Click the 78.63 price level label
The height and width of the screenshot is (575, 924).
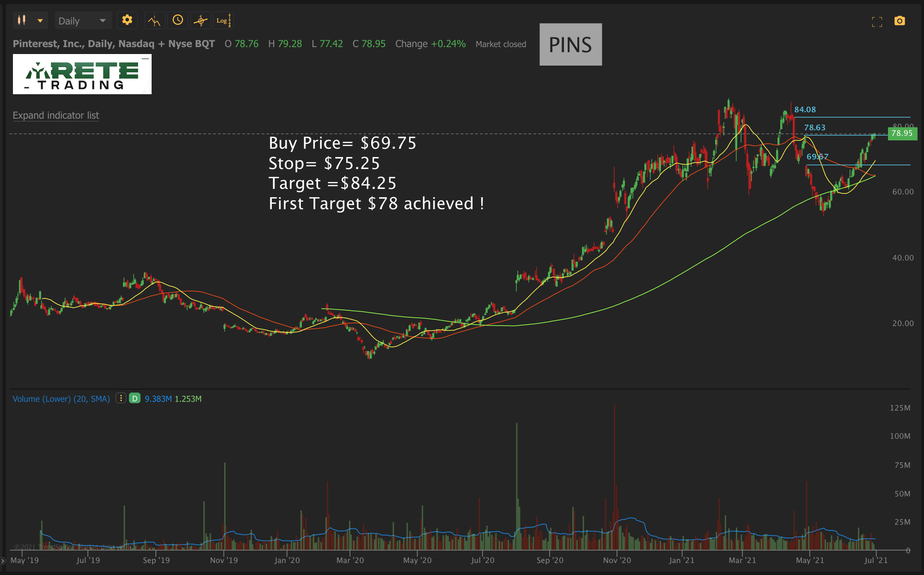pos(814,128)
